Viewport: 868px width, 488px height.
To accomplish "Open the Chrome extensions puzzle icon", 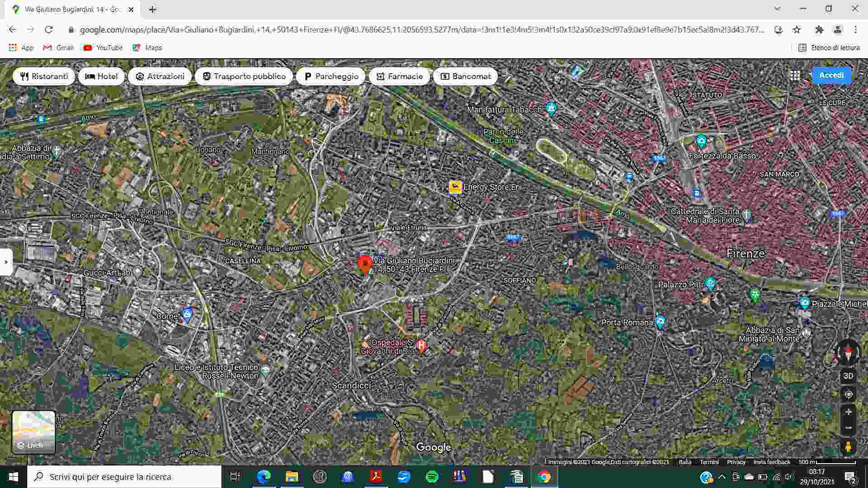I will click(x=819, y=30).
